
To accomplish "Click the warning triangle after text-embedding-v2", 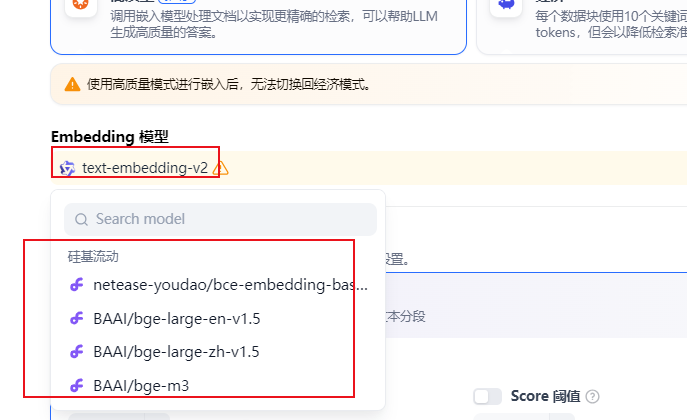I will point(220,168).
